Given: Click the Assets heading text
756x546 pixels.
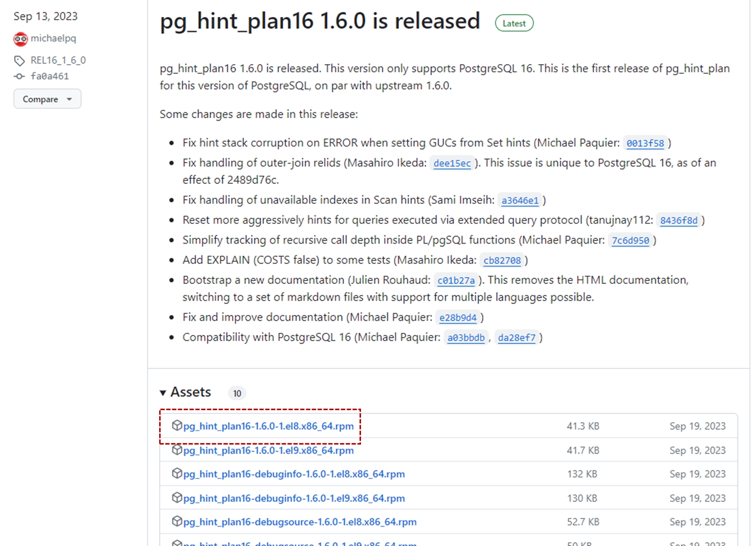Looking at the screenshot, I should (x=191, y=392).
